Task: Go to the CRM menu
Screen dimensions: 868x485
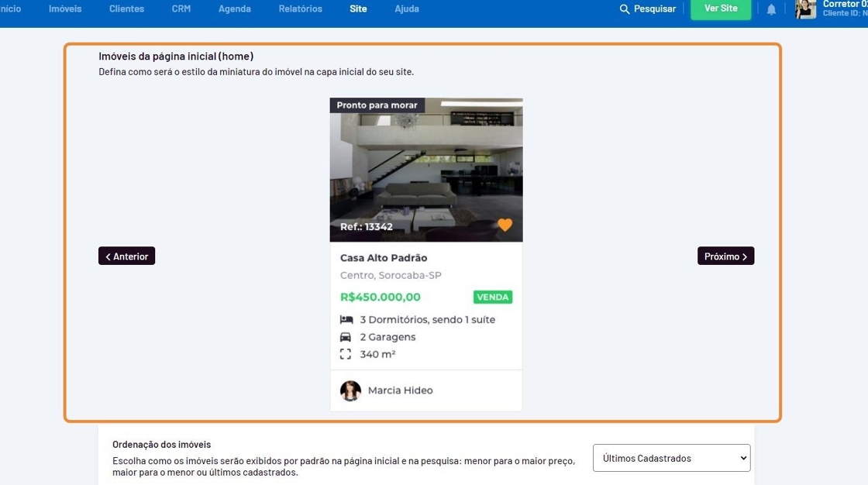Action: click(181, 9)
